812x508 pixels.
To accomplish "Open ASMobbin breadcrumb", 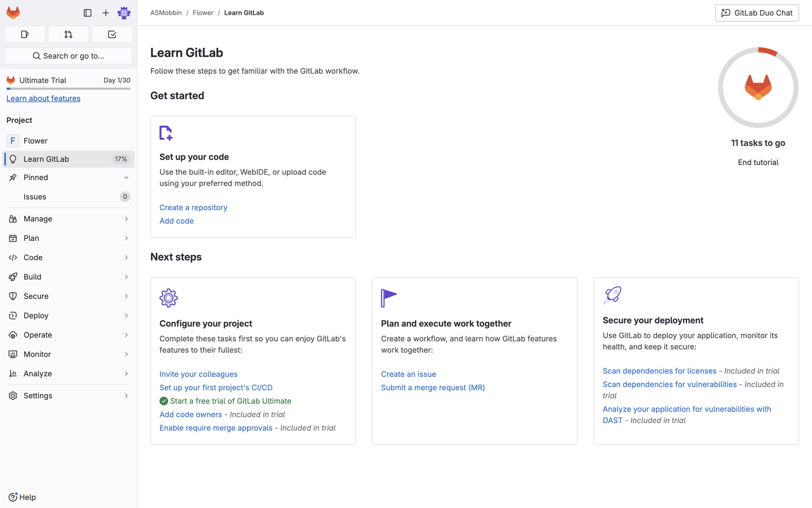I will click(x=166, y=13).
